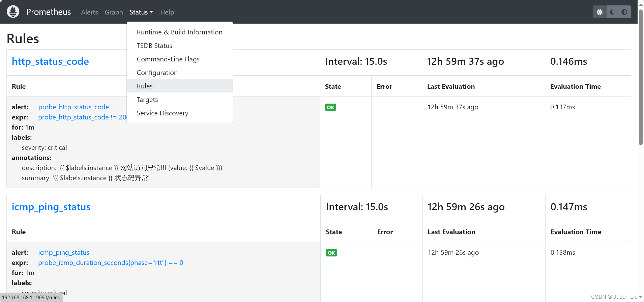
Task: Switch to the light theme sun icon
Action: [x=599, y=12]
